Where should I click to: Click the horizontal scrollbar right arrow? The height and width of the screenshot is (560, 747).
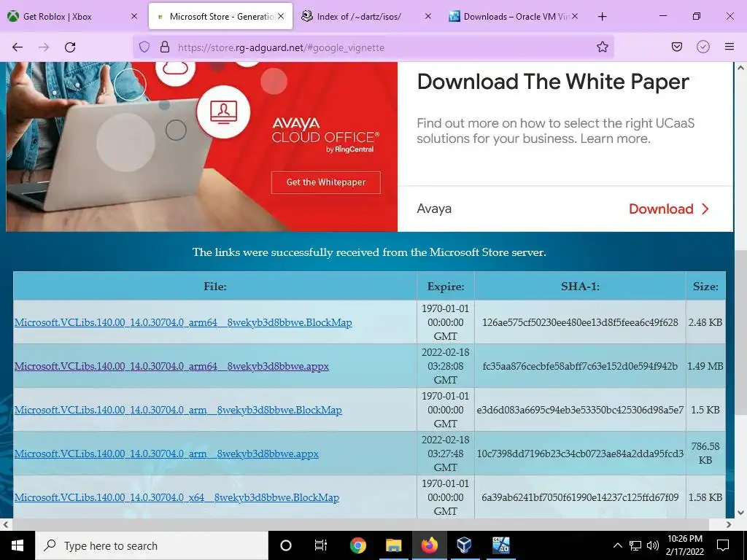click(729, 524)
